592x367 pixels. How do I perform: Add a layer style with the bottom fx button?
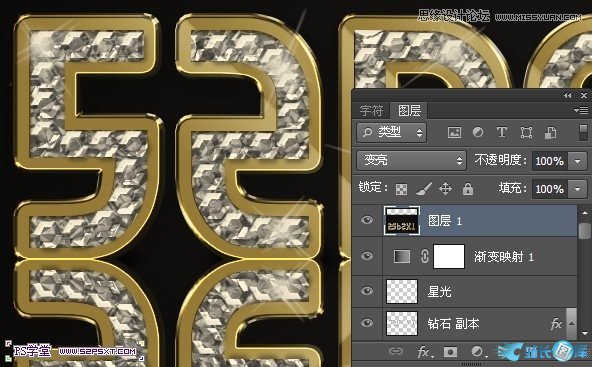[425, 352]
